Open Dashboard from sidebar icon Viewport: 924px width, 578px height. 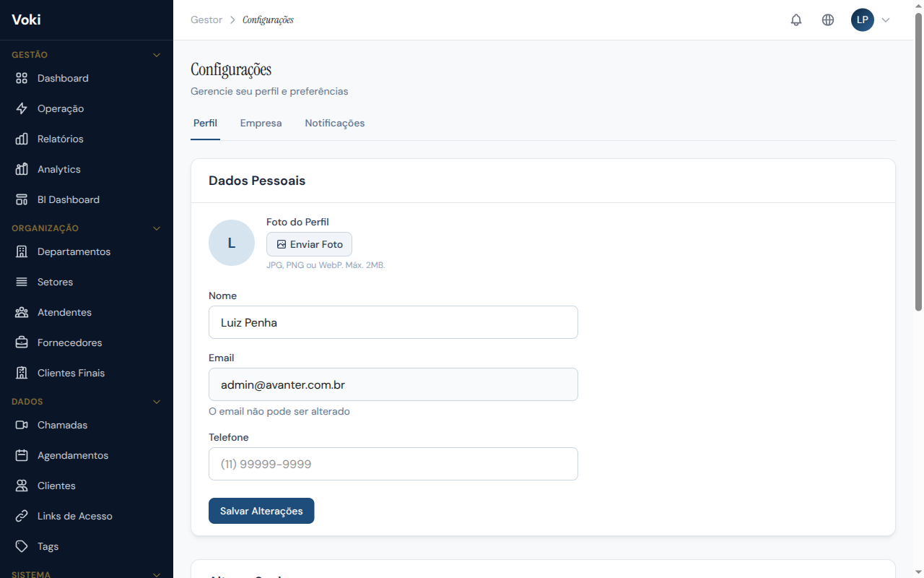tap(22, 78)
